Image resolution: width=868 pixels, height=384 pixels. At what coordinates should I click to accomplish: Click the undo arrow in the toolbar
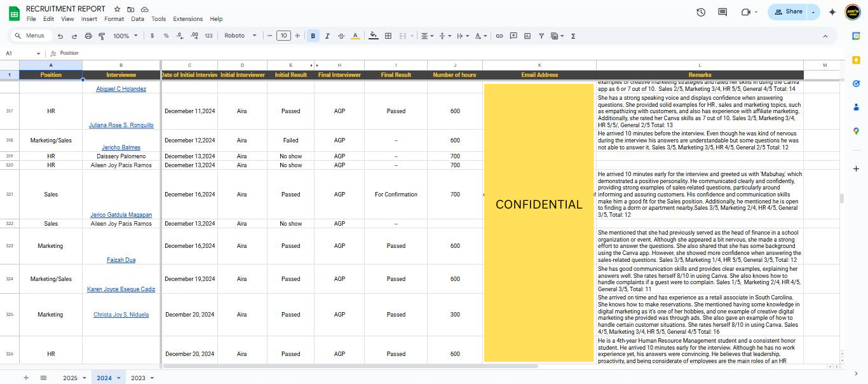(x=60, y=36)
